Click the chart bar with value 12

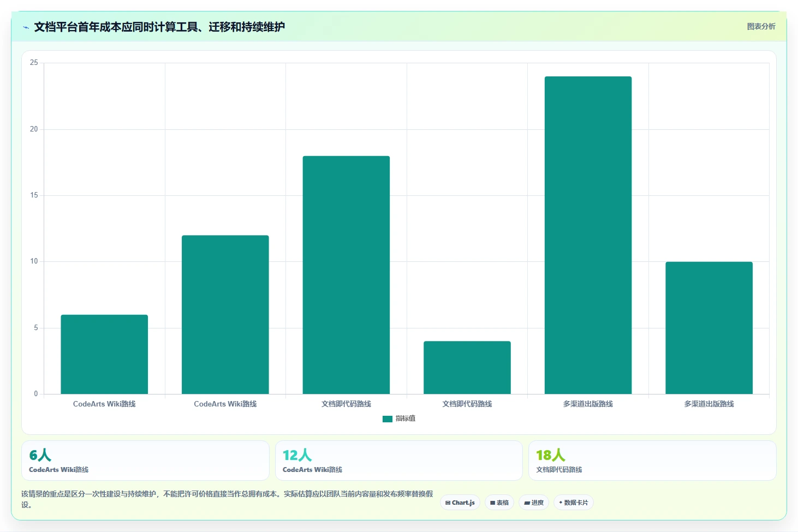click(225, 314)
